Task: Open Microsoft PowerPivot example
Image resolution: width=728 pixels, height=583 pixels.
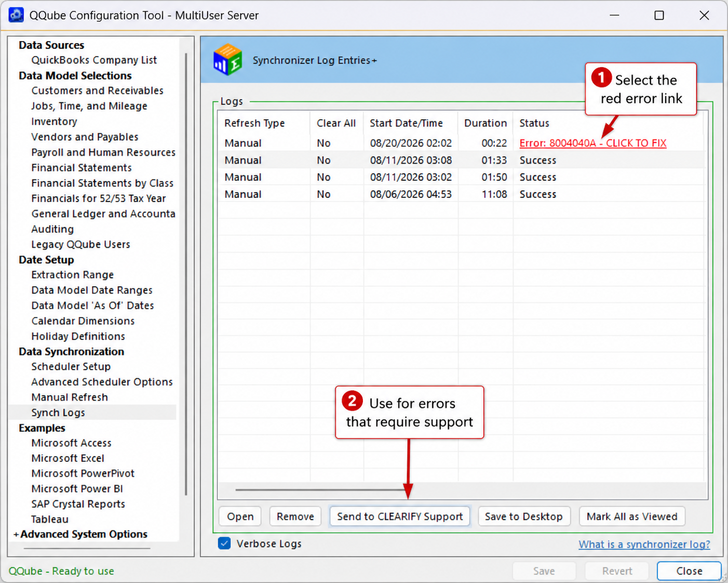Action: (83, 474)
